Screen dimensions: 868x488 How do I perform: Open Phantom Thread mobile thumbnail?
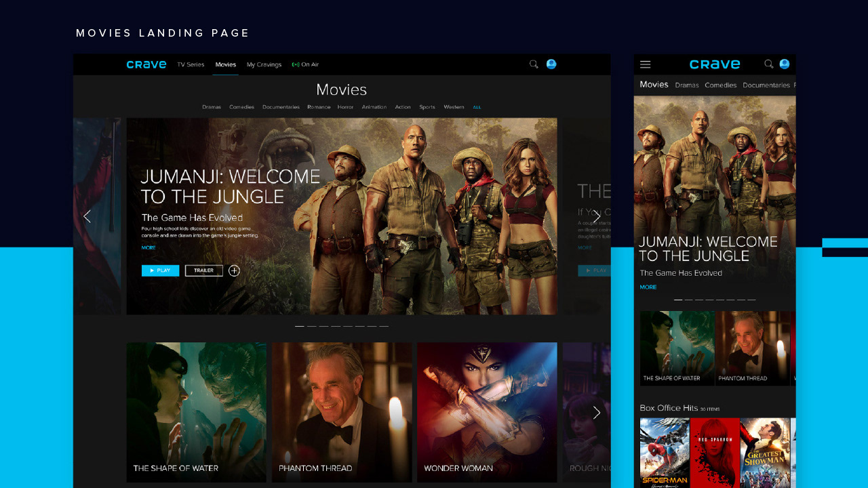(753, 348)
